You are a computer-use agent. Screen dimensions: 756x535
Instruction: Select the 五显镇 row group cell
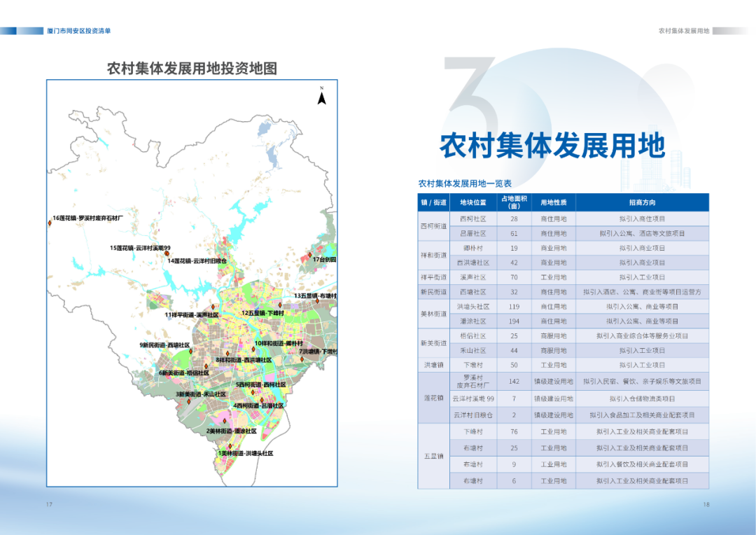pos(433,456)
